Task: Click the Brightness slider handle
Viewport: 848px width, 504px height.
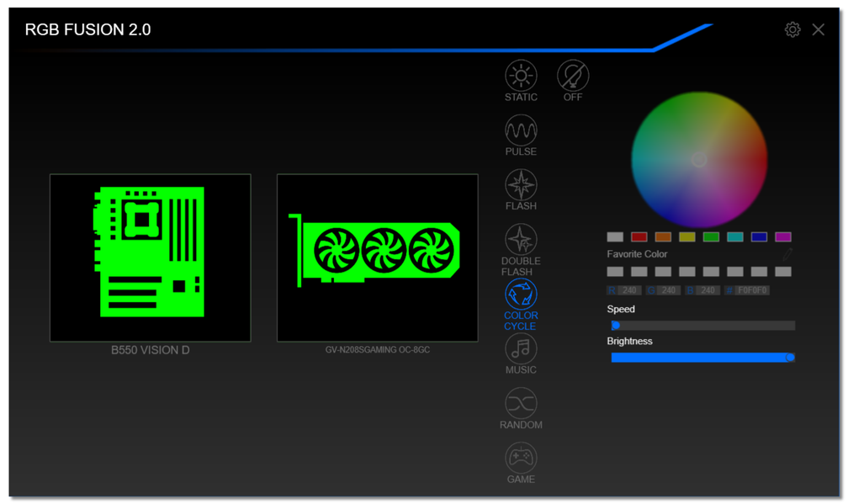Action: point(790,358)
